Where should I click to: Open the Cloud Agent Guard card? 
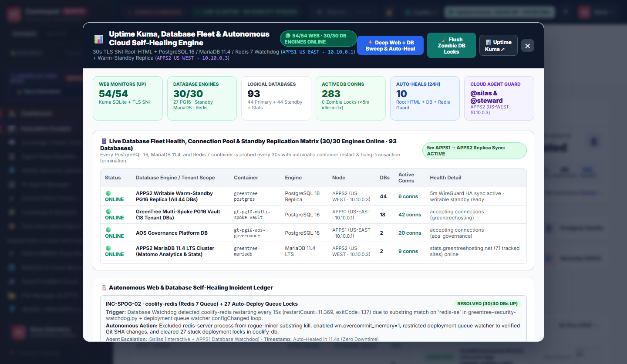pos(499,98)
